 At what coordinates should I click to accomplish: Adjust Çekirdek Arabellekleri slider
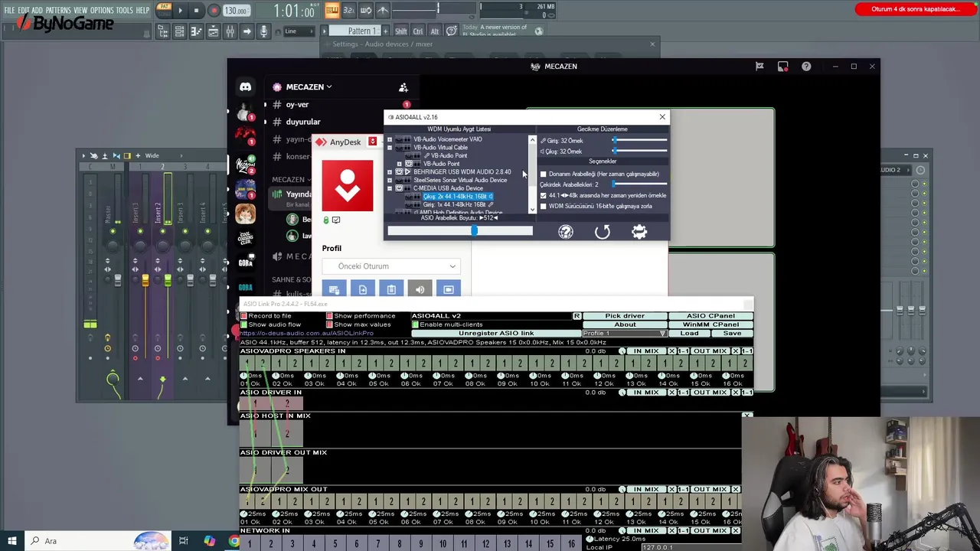pos(639,184)
